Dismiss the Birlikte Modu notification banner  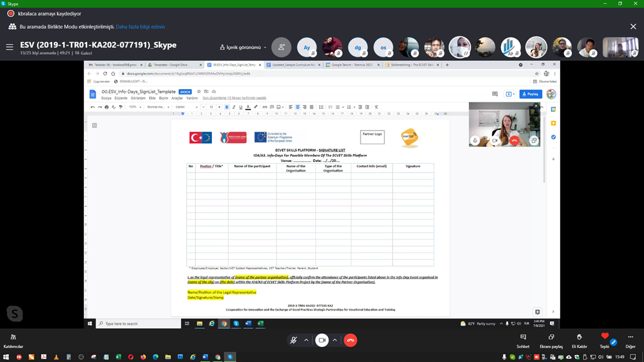pyautogui.click(x=633, y=27)
